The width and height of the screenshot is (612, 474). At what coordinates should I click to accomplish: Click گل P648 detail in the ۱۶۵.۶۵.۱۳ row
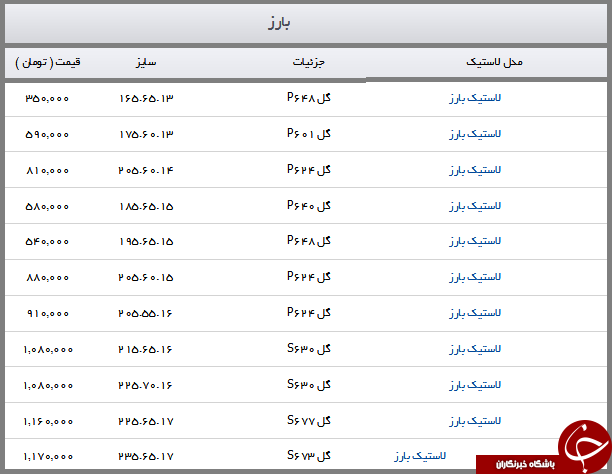pyautogui.click(x=309, y=97)
